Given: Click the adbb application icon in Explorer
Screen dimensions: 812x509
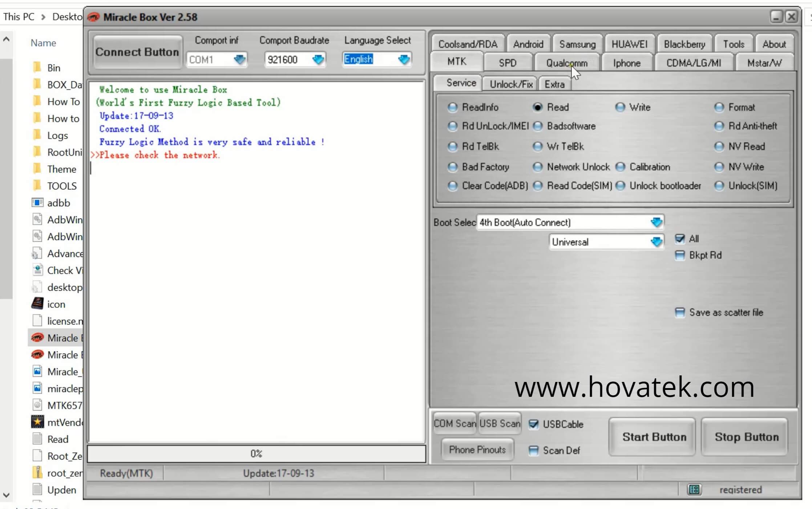Looking at the screenshot, I should [37, 203].
